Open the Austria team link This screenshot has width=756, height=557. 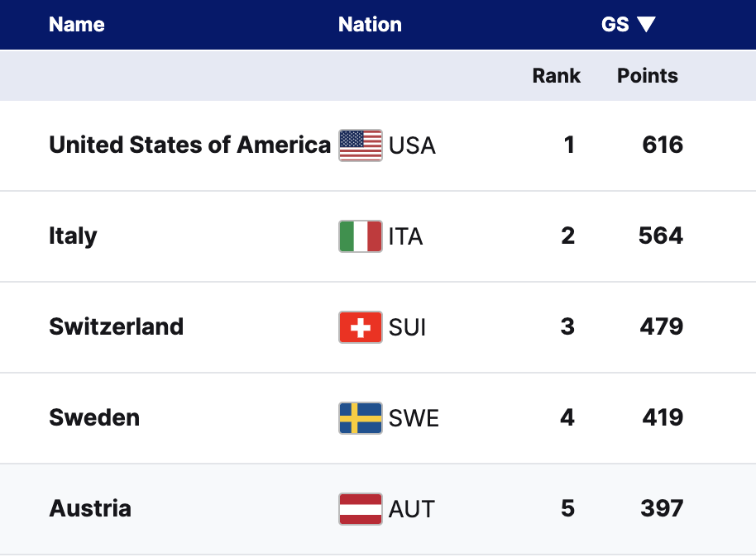tap(90, 509)
